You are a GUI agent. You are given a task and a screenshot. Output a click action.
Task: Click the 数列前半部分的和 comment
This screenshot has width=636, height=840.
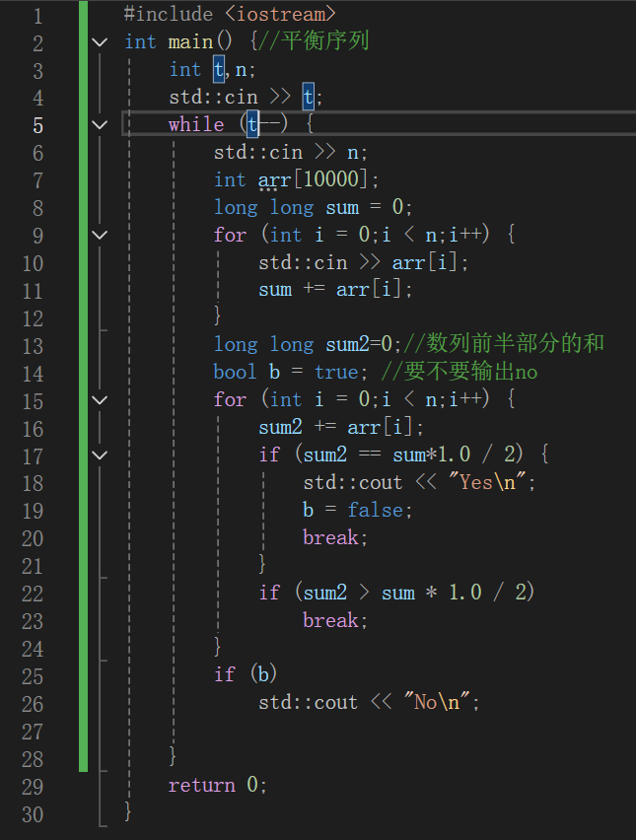click(515, 344)
